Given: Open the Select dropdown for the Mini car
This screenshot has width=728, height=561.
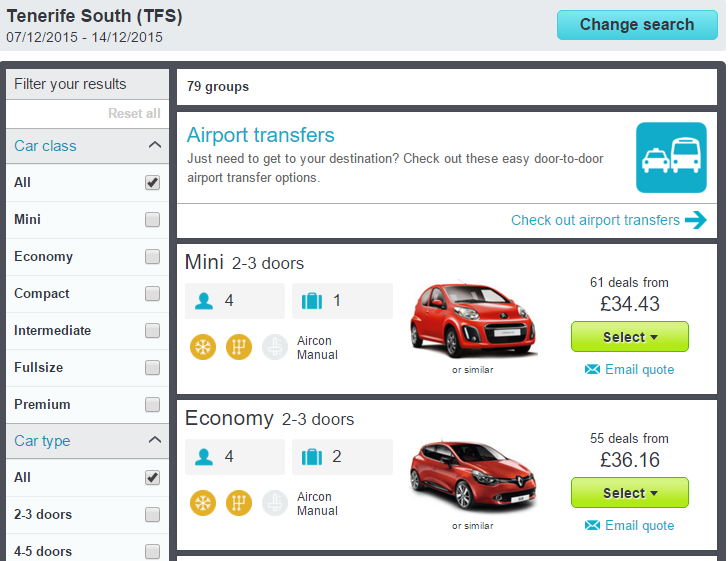Looking at the screenshot, I should pos(630,337).
